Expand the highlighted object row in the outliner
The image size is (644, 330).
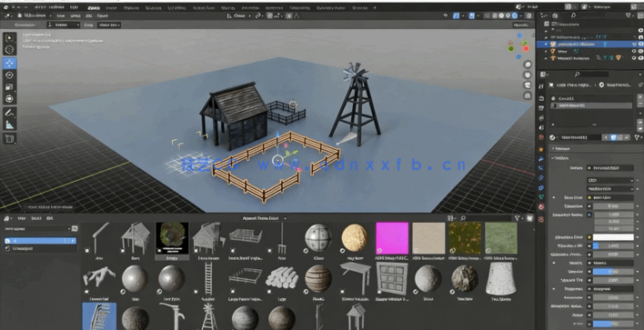tap(546, 44)
